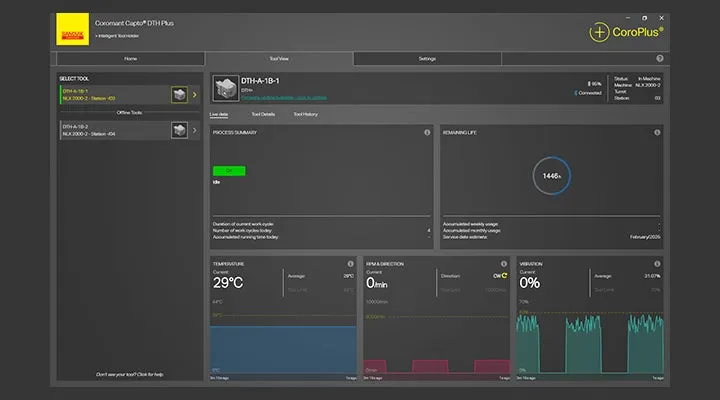Click the remaining life 1446h gauge

pyautogui.click(x=551, y=176)
